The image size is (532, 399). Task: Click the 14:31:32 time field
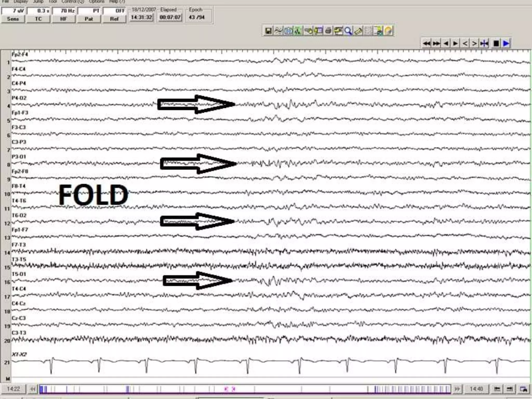click(142, 17)
